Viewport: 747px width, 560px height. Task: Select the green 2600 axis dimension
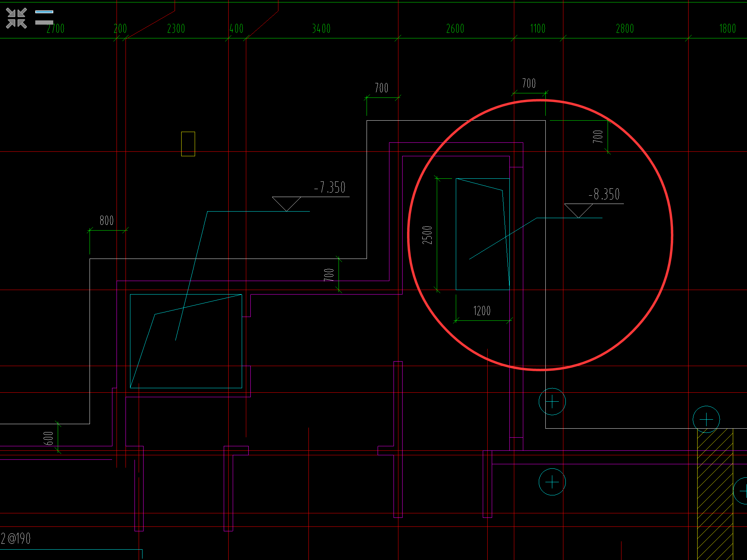pos(455,29)
